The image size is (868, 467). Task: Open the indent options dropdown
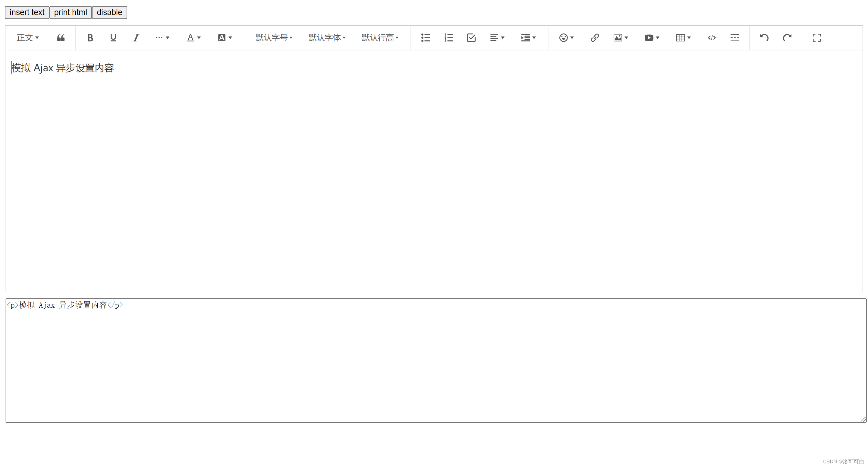(528, 38)
